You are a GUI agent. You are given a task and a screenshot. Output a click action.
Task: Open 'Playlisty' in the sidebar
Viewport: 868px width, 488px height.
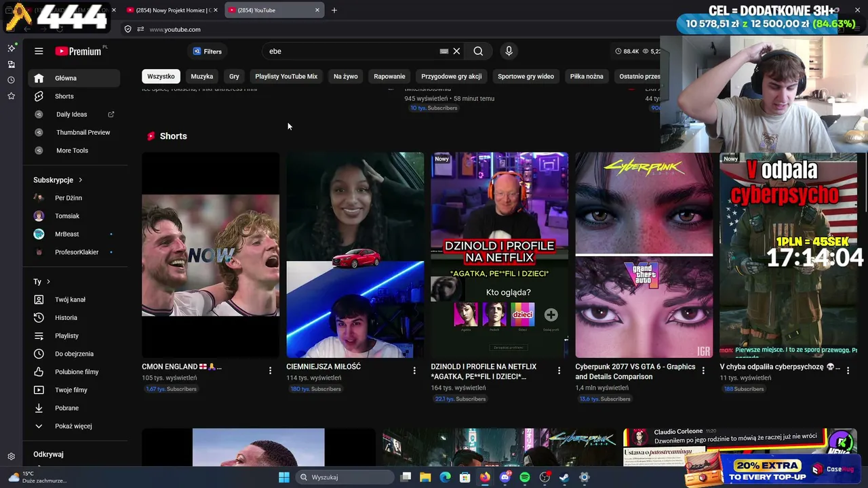75,335
